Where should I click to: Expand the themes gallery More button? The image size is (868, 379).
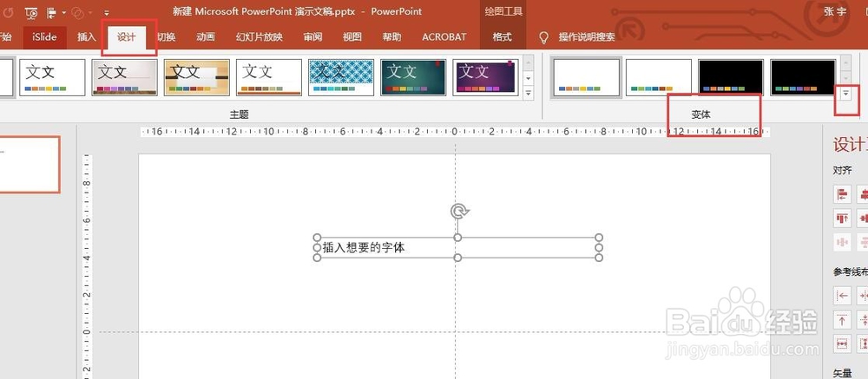[x=528, y=94]
